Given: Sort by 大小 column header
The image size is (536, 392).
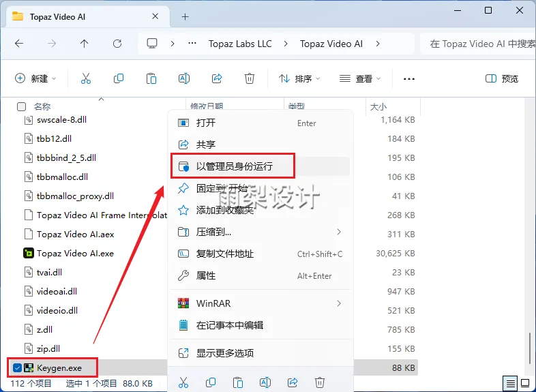Looking at the screenshot, I should (393, 106).
